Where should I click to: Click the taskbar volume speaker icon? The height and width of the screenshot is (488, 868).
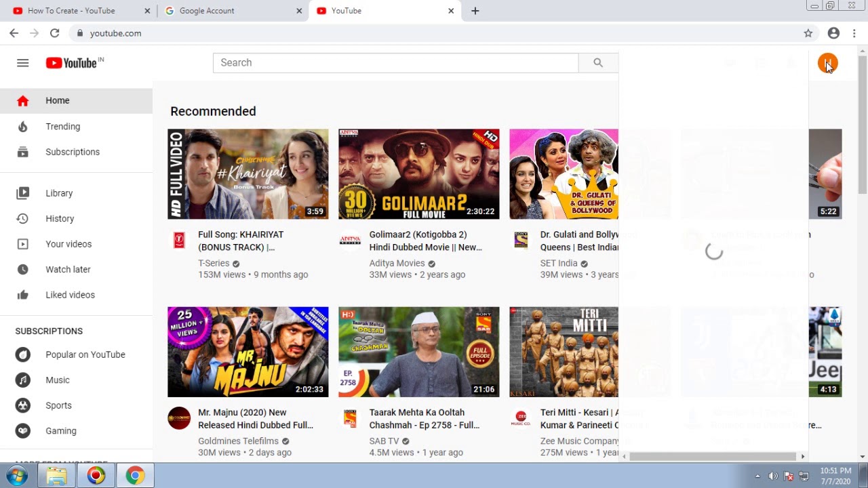coord(773,476)
